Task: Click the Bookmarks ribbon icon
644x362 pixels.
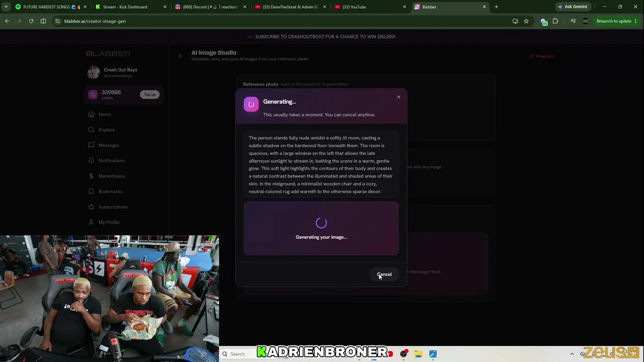Action: (91, 192)
